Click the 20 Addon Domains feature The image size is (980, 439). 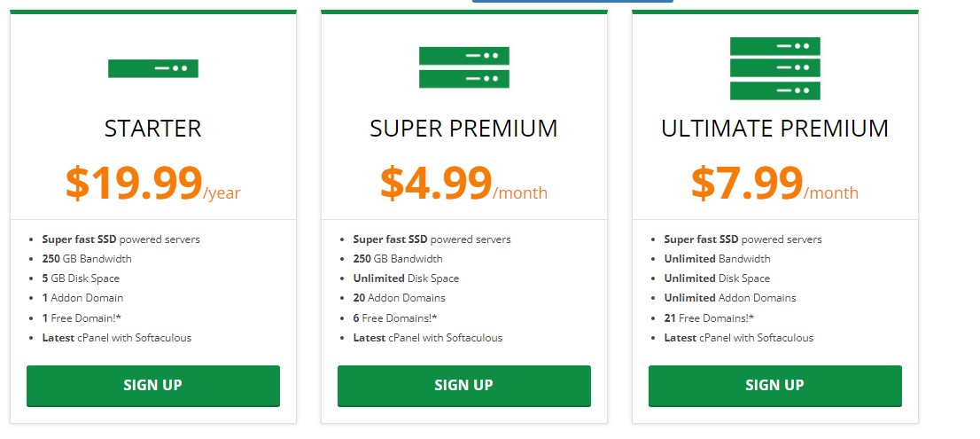tap(399, 298)
